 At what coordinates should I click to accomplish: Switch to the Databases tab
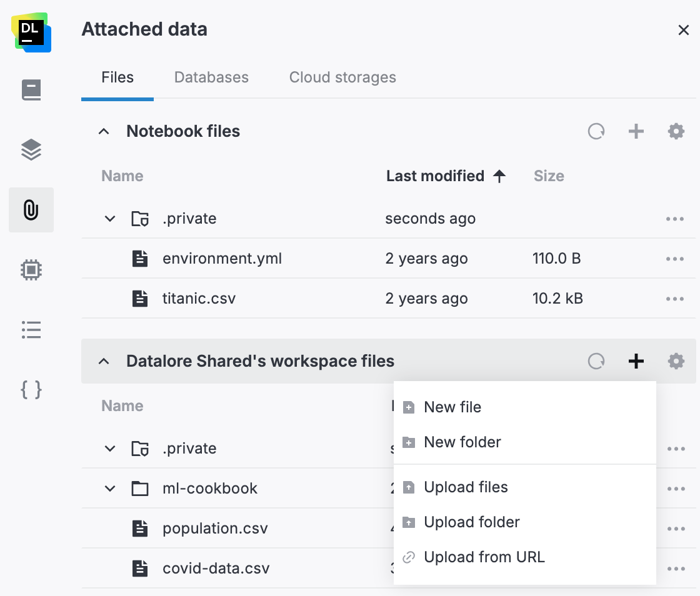coord(211,77)
